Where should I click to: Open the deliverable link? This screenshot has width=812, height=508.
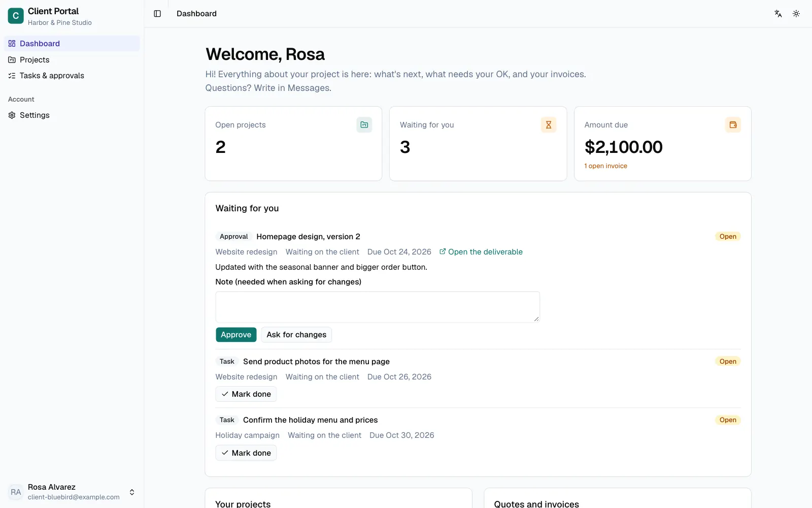[x=481, y=252]
